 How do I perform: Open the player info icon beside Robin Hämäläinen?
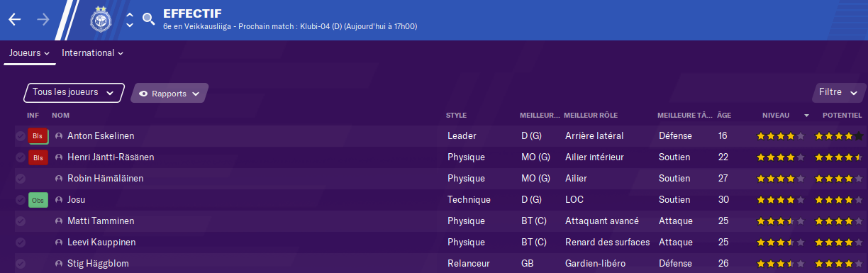59,179
